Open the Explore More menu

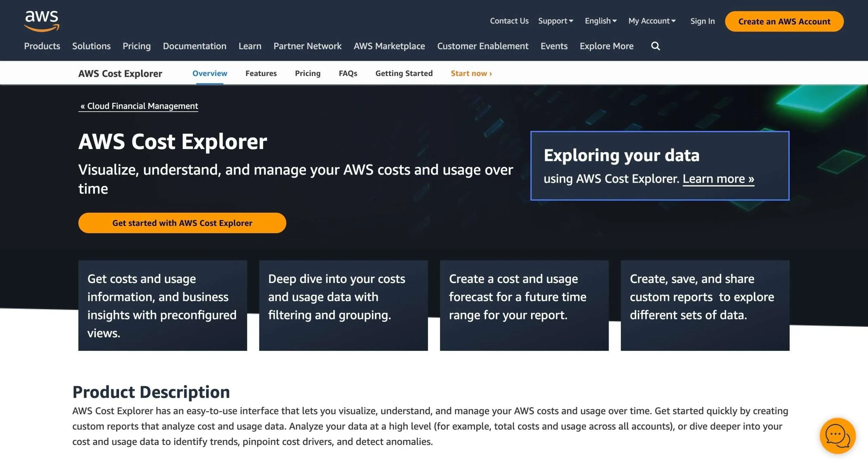[607, 46]
